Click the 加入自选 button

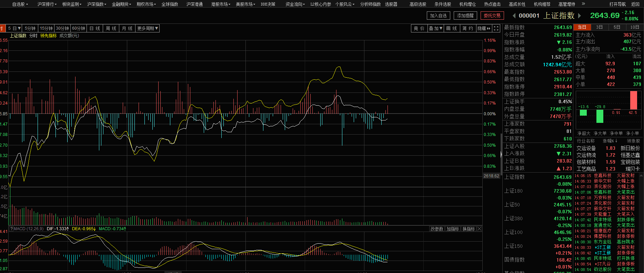click(x=439, y=16)
